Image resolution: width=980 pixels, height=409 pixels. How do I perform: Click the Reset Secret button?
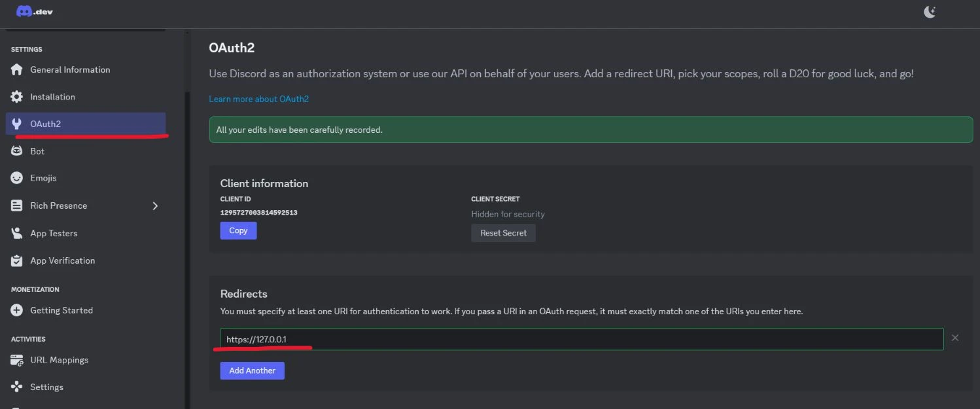pyautogui.click(x=503, y=233)
